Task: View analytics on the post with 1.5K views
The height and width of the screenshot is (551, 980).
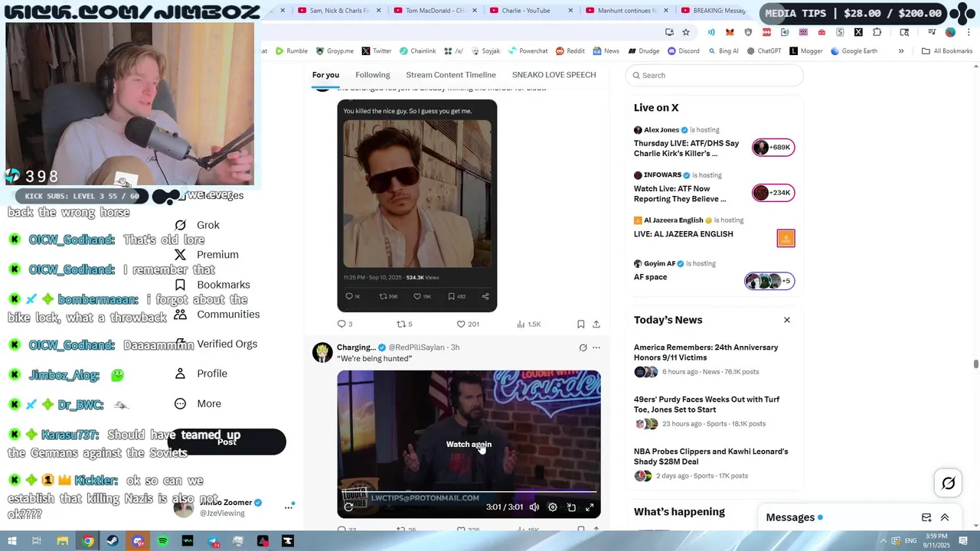Action: (x=528, y=324)
